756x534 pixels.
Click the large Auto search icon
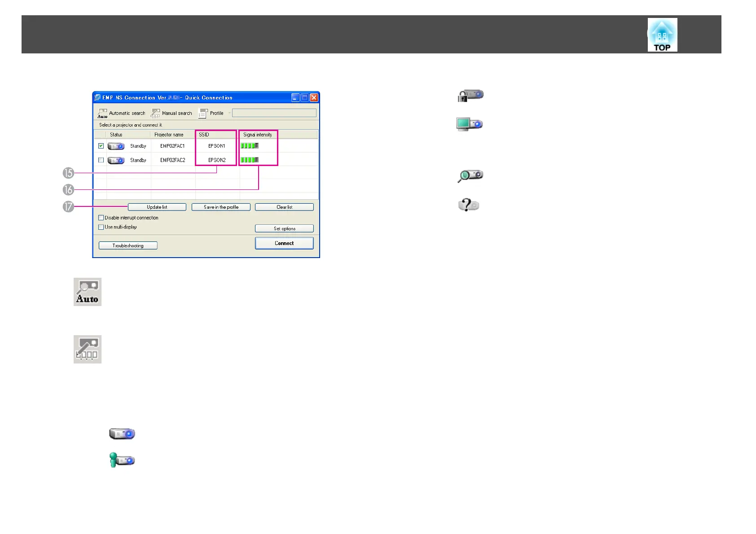click(88, 292)
